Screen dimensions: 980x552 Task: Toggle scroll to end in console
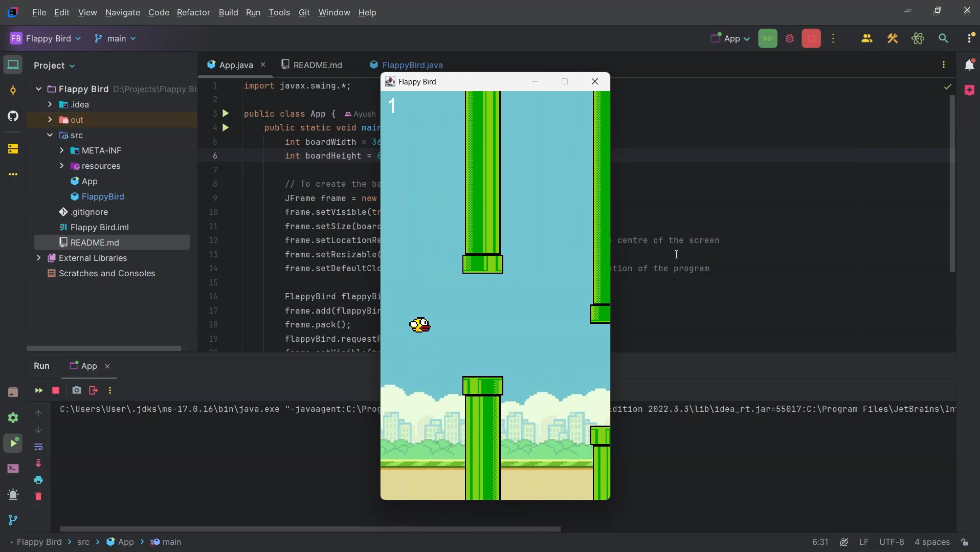39,463
